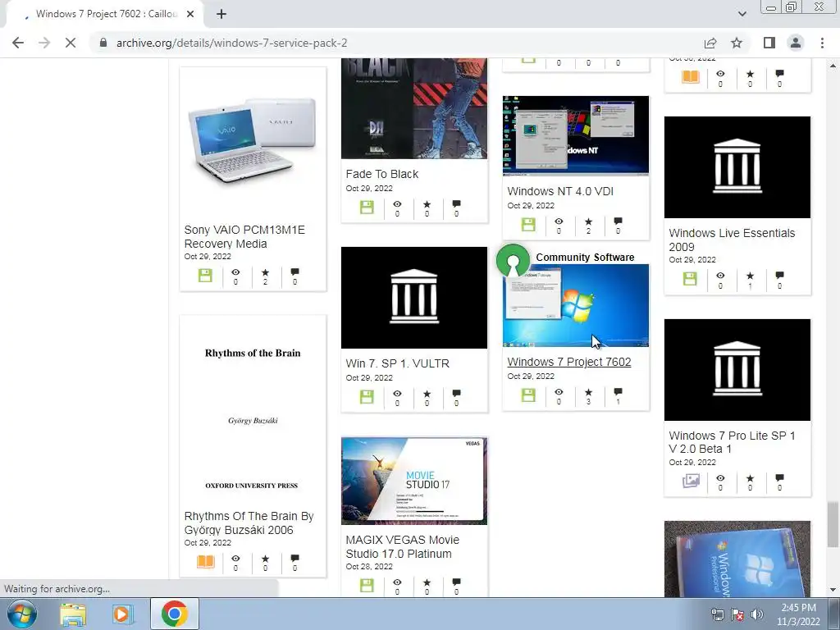The width and height of the screenshot is (840, 630).
Task: Click Windows 7 Project 7602 reviews icon
Action: click(618, 391)
